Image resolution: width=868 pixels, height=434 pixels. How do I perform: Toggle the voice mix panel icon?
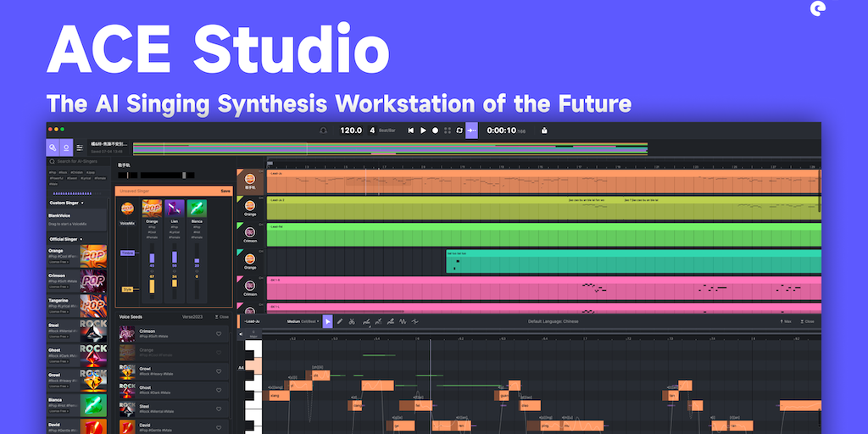(x=66, y=147)
